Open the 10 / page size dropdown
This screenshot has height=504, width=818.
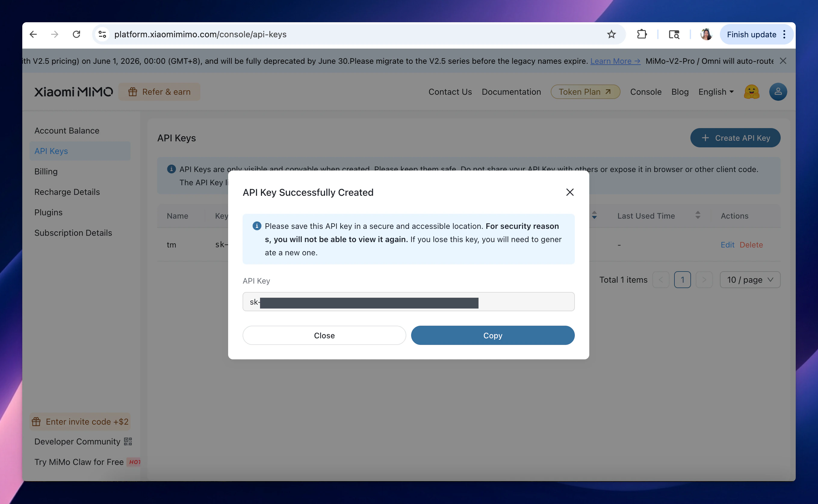coord(750,280)
